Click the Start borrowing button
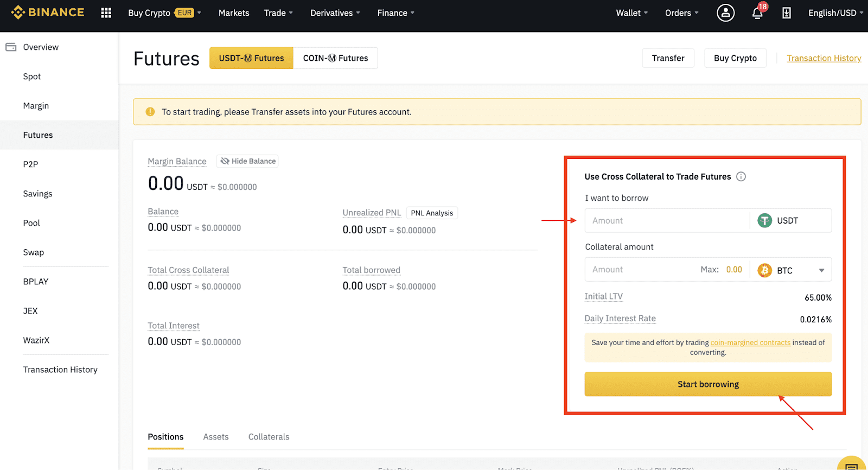 pyautogui.click(x=708, y=384)
